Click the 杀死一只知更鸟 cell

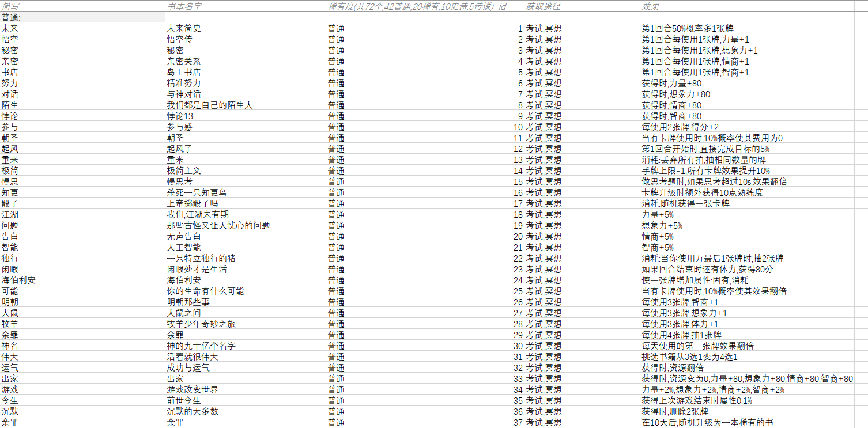pyautogui.click(x=246, y=192)
